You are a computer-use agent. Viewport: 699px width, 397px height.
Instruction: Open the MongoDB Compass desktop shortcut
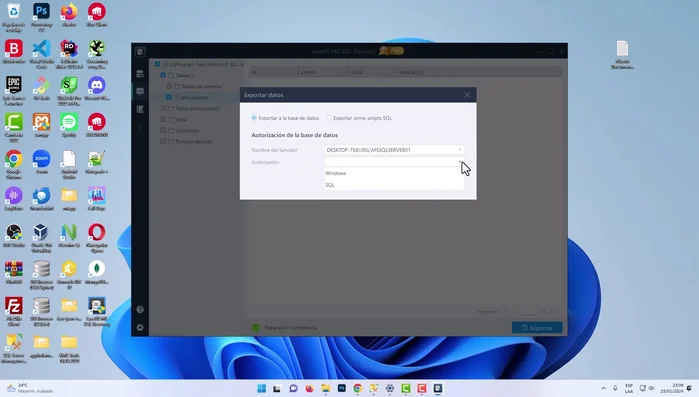pyautogui.click(x=97, y=273)
